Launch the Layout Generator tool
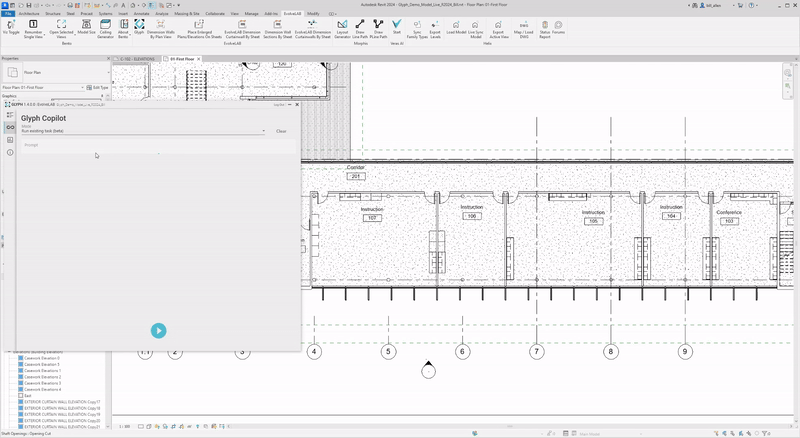The width and height of the screenshot is (800, 438). pos(342,26)
